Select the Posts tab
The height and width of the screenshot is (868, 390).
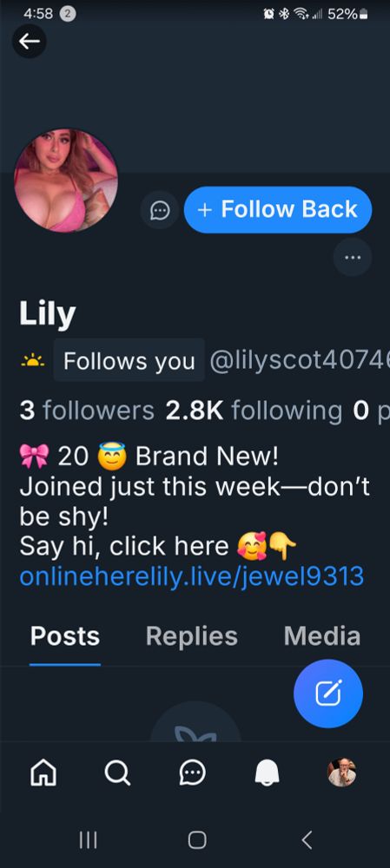click(65, 636)
